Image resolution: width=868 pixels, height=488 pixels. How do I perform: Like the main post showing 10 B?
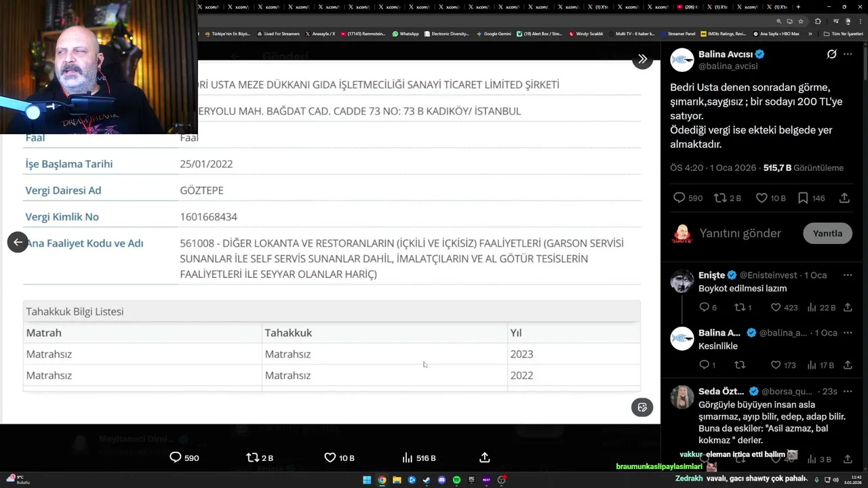coord(770,198)
